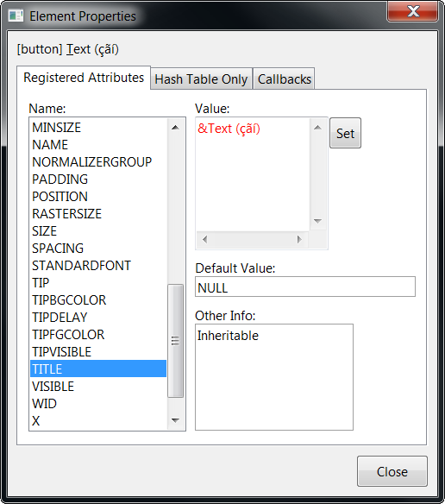445x504 pixels.
Task: Switch to the Hash Table Only tab
Action: [202, 79]
